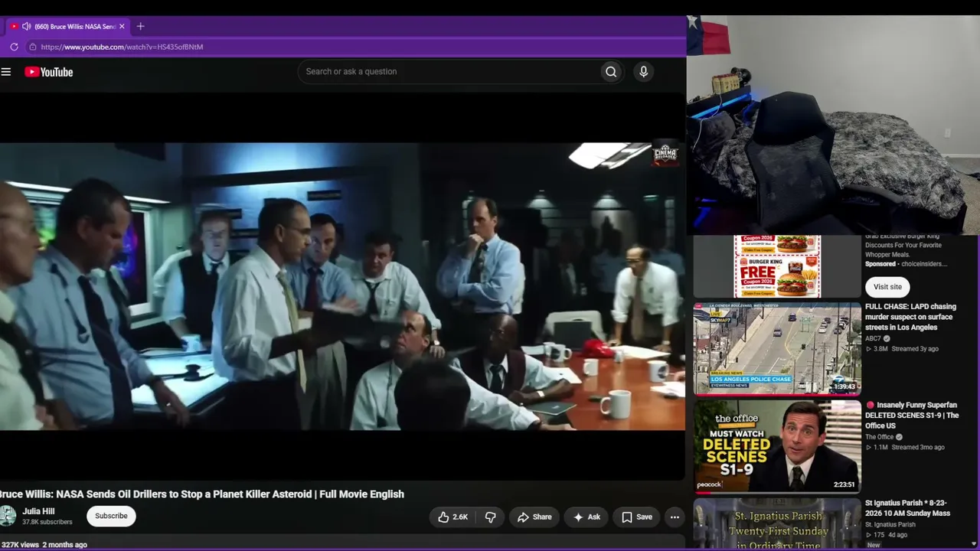This screenshot has height=551, width=980.
Task: Click the magnifier search button
Action: (x=611, y=72)
